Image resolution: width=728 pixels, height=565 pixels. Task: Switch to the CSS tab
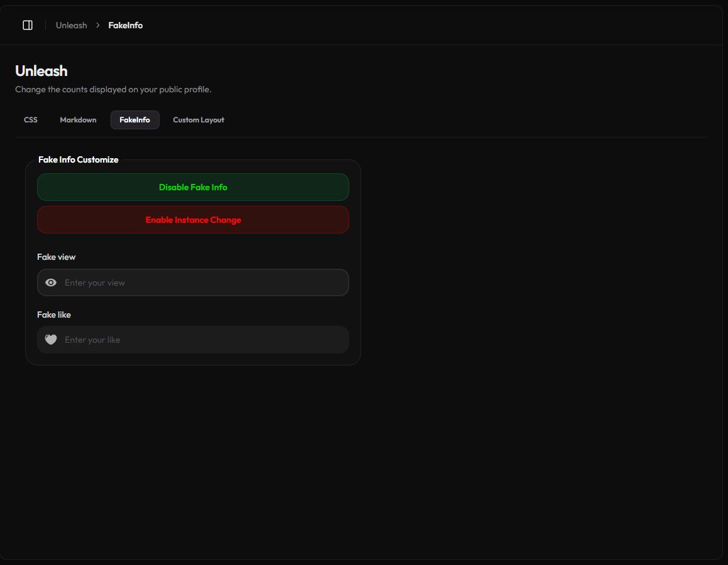(x=31, y=120)
